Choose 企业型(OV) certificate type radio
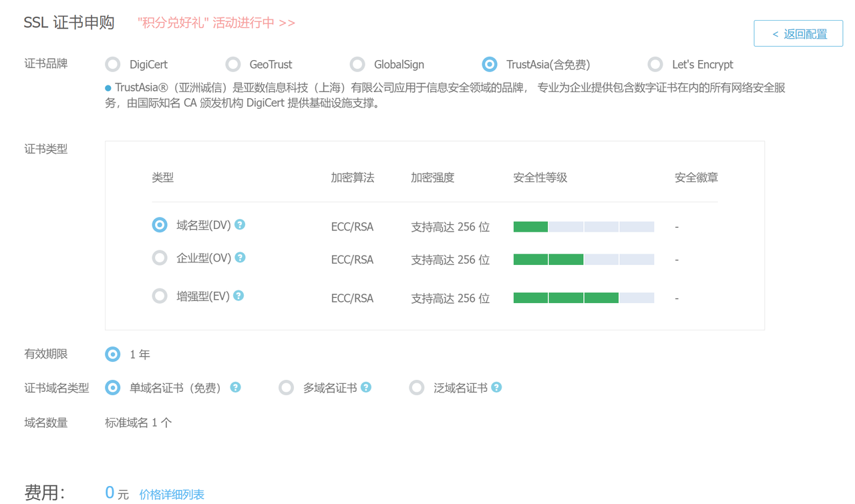The width and height of the screenshot is (855, 504). click(160, 258)
